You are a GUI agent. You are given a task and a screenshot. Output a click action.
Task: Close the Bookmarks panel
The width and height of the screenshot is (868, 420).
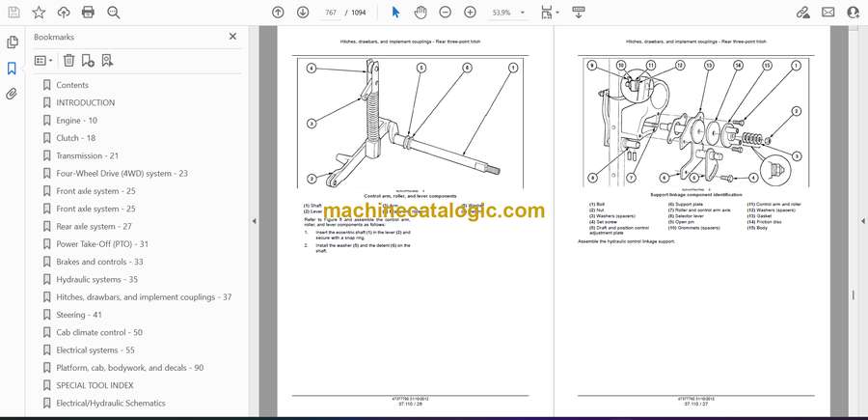click(x=232, y=37)
